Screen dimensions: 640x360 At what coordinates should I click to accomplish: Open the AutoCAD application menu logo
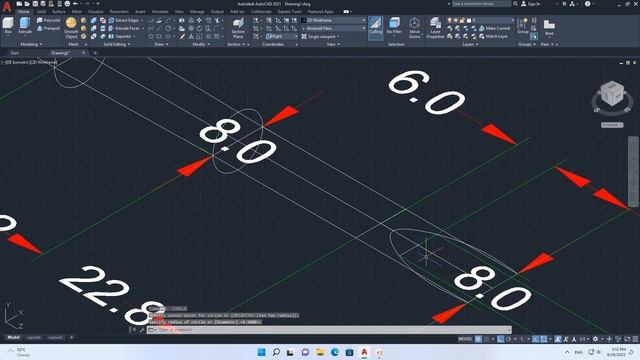coord(7,7)
